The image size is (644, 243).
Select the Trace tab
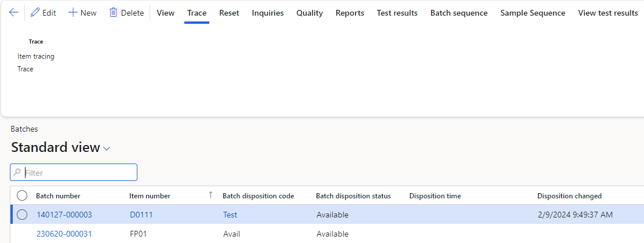click(197, 13)
